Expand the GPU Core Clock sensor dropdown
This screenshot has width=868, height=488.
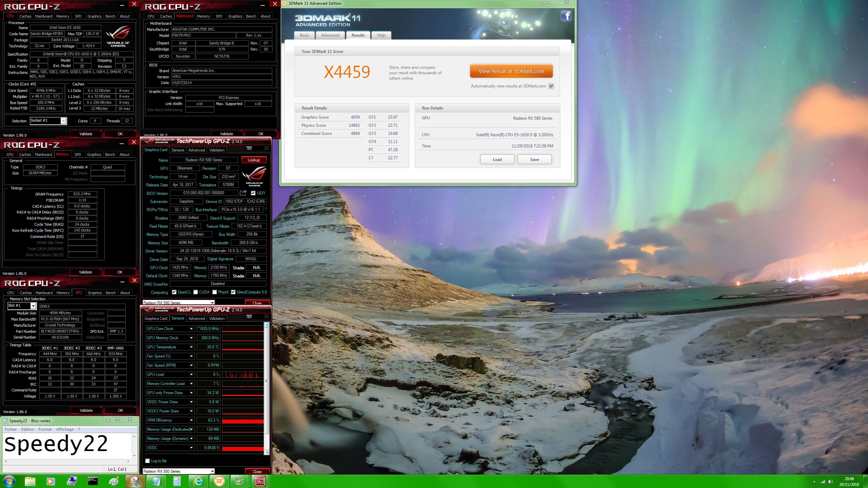coord(191,329)
